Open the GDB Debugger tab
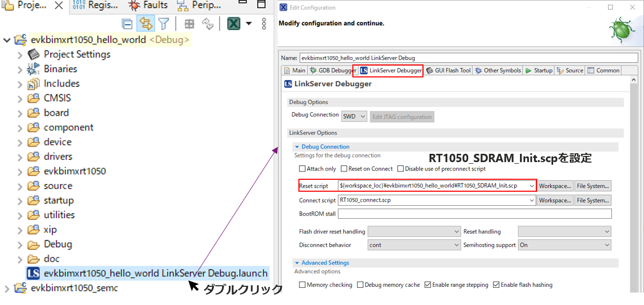 [x=333, y=71]
